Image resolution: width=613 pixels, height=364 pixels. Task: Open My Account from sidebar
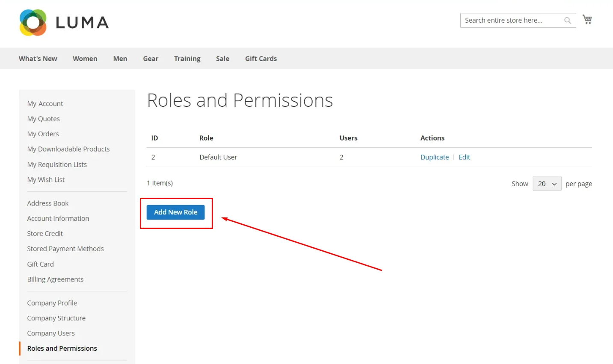pos(45,103)
